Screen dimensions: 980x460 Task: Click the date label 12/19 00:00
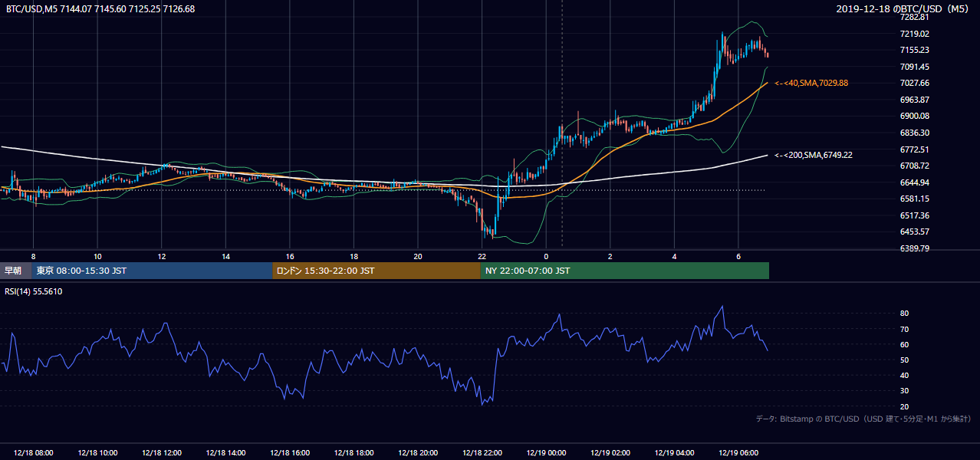(x=546, y=453)
